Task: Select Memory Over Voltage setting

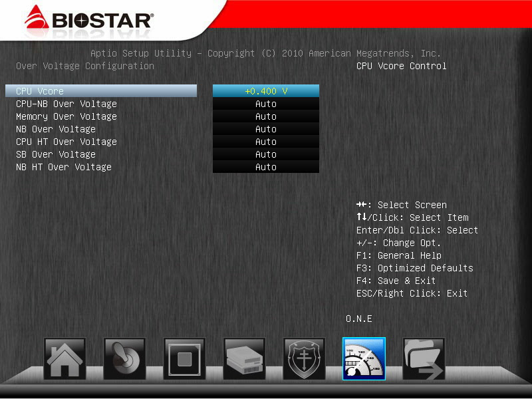Action: click(66, 116)
